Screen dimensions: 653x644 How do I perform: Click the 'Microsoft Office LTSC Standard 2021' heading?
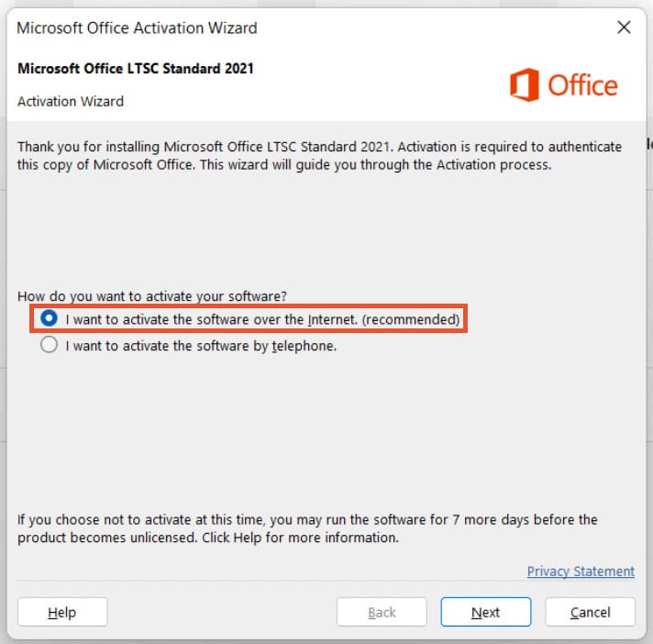[x=136, y=68]
